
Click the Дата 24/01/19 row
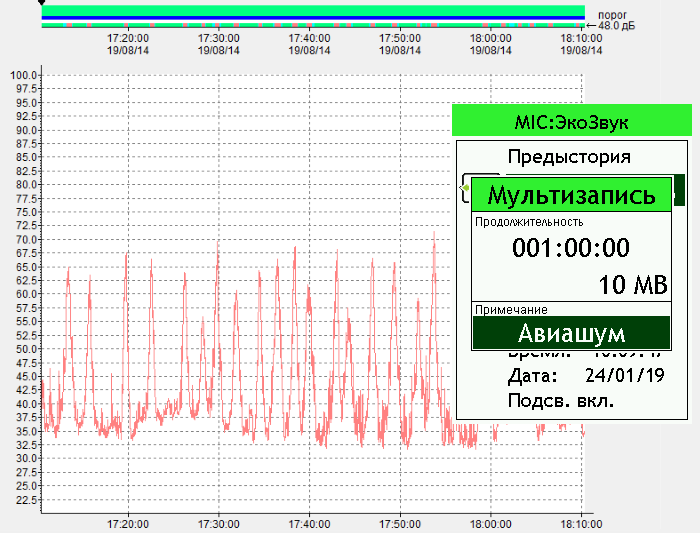pyautogui.click(x=571, y=376)
